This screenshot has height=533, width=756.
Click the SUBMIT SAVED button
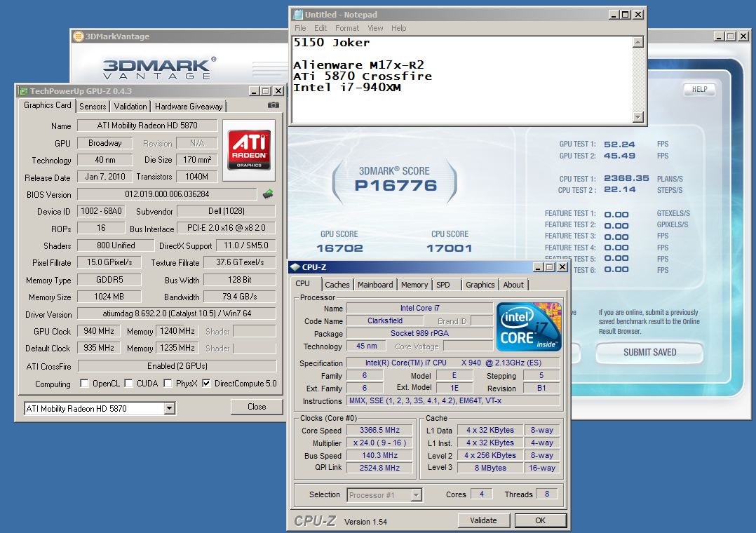coord(649,352)
